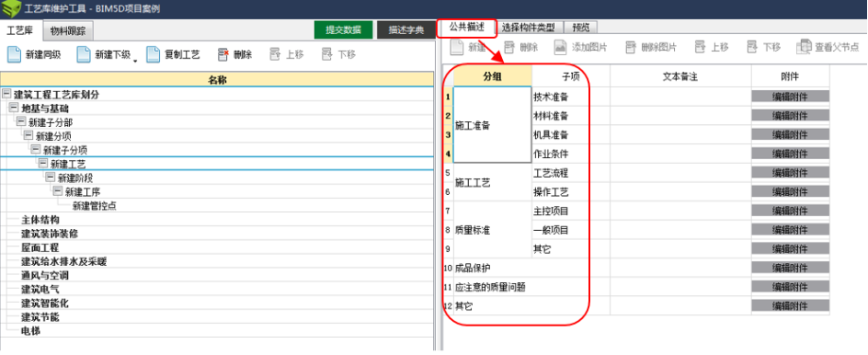Click the right-panel 上移 icon

pos(701,48)
